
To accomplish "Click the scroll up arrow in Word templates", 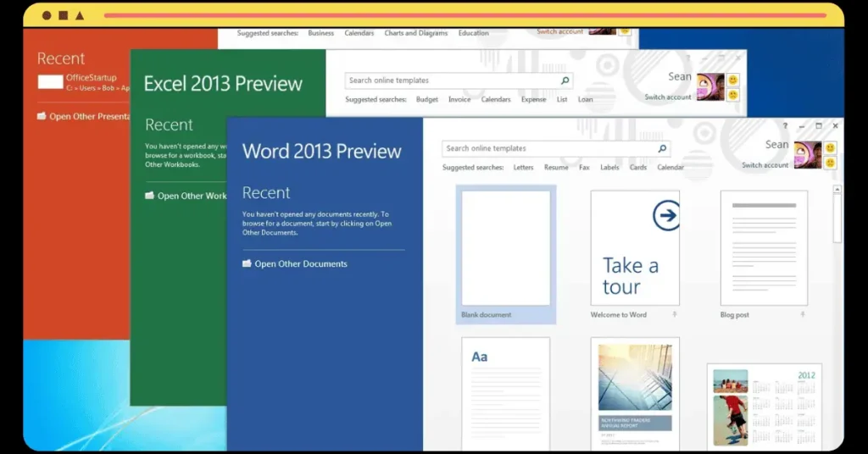I will tap(837, 190).
